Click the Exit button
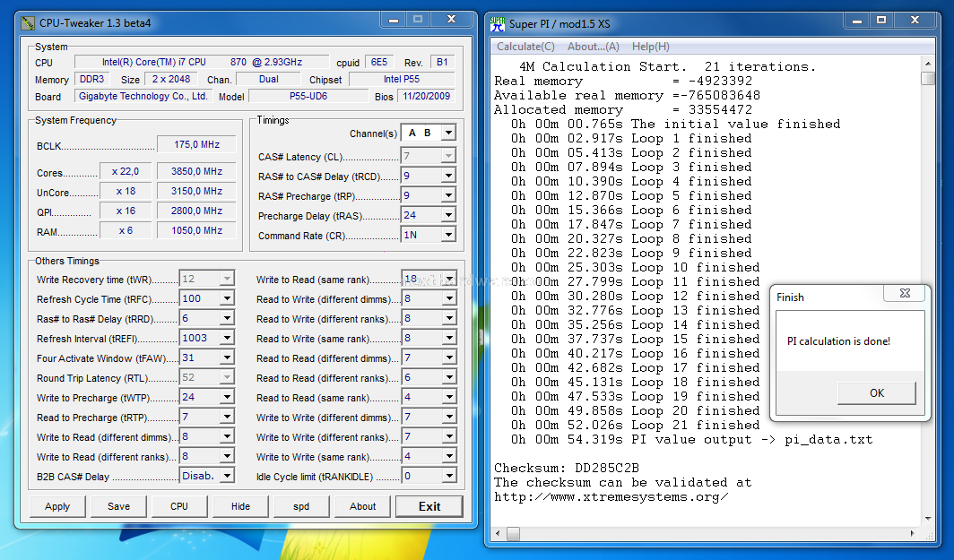 [x=429, y=506]
